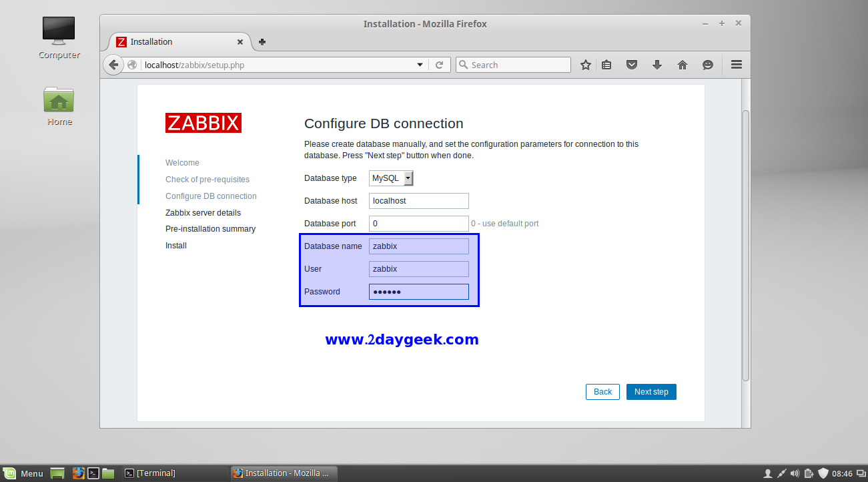Click 'Zabbix server details' step

pos(203,213)
